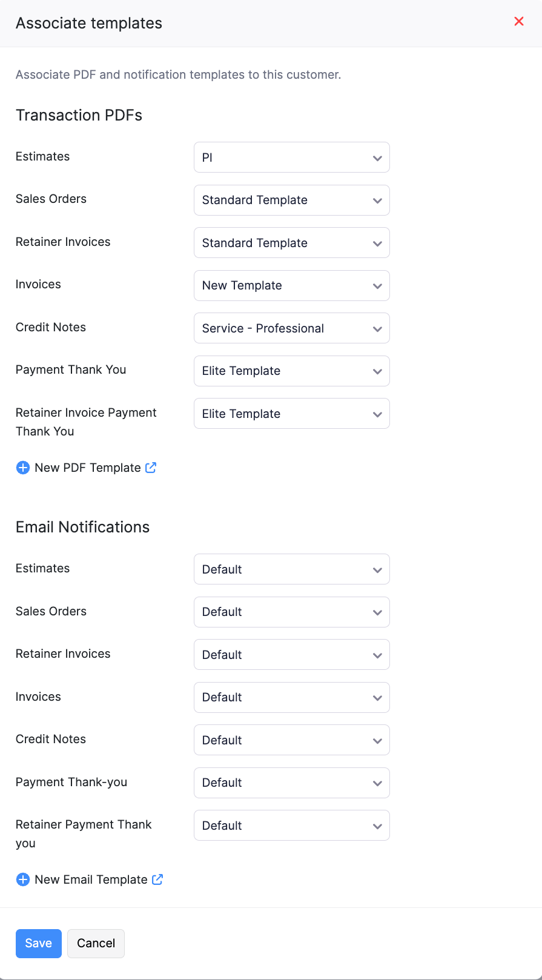The width and height of the screenshot is (542, 980).
Task: Click the plus icon beside New Email Template
Action: tap(22, 879)
